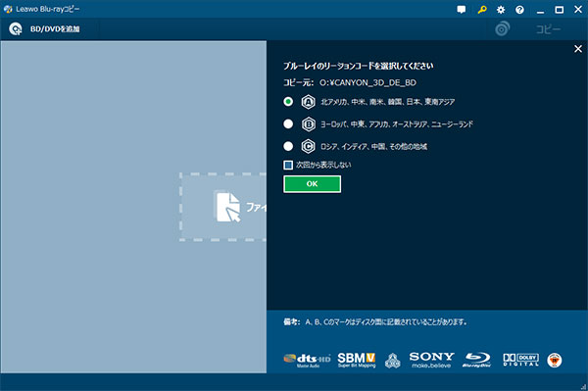The image size is (588, 391).
Task: Enable the 次回から表示しない checkbox
Action: point(288,165)
